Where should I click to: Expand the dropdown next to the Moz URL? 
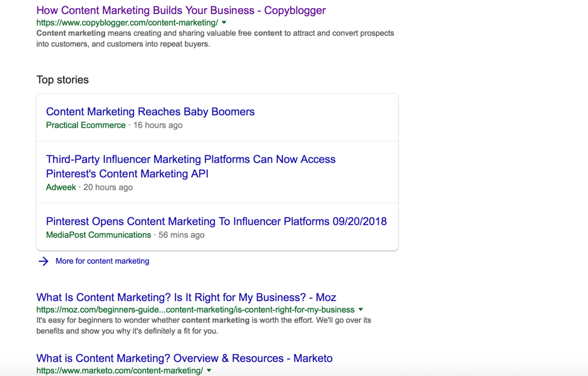[x=360, y=309]
